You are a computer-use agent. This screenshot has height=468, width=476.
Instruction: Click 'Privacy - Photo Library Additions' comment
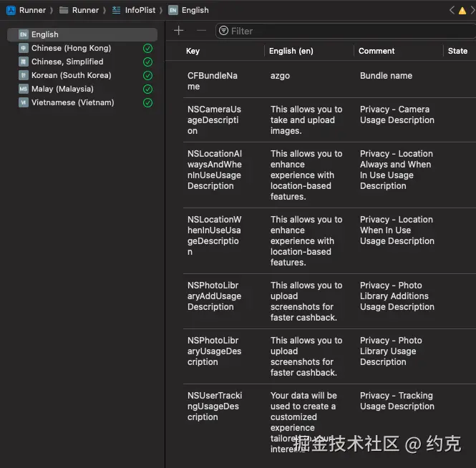(397, 296)
